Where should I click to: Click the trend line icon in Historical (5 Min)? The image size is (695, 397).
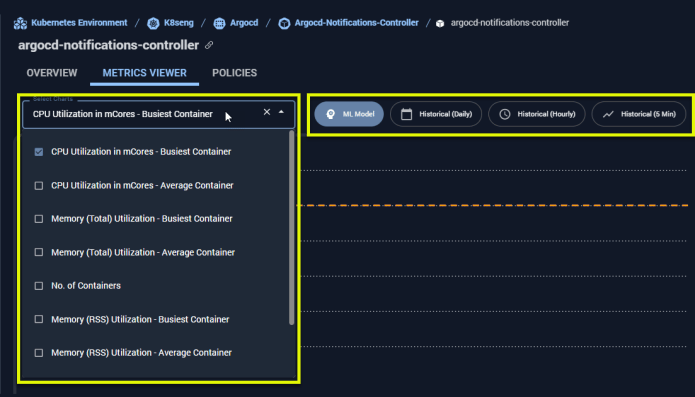tap(608, 114)
